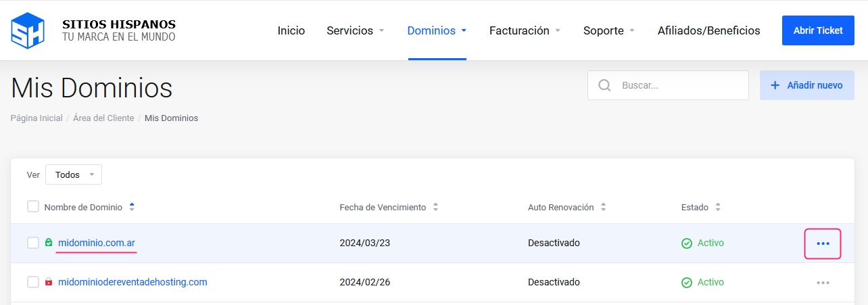Click the red padlock beside midominiodereventadehosting.com
The width and height of the screenshot is (868, 305).
click(49, 282)
